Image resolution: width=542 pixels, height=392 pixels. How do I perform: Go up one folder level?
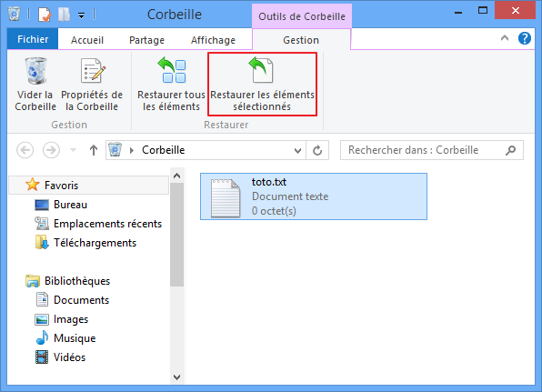(94, 150)
